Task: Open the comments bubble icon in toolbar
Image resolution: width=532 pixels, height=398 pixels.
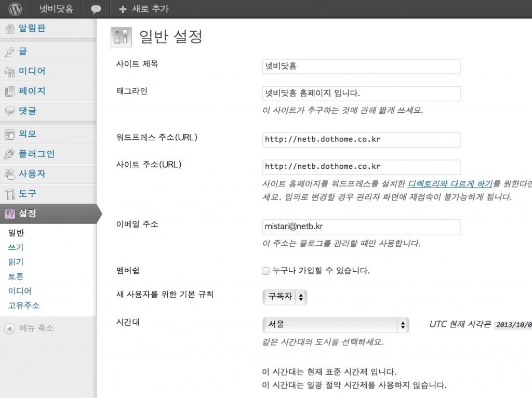Action: click(x=96, y=9)
